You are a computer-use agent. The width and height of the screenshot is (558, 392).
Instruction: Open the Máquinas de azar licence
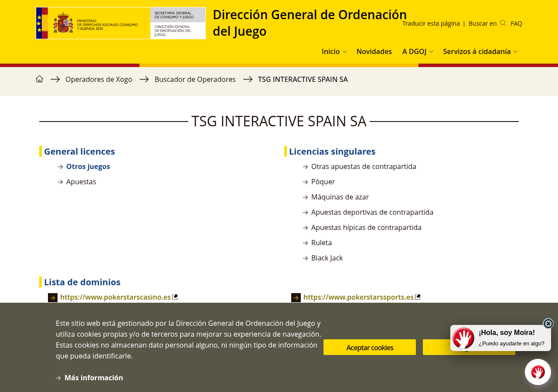coord(340,197)
